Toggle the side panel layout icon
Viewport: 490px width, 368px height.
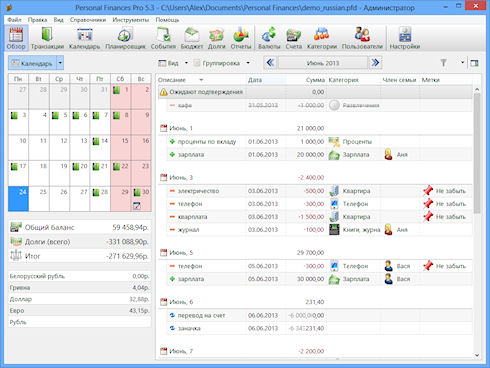(x=474, y=63)
